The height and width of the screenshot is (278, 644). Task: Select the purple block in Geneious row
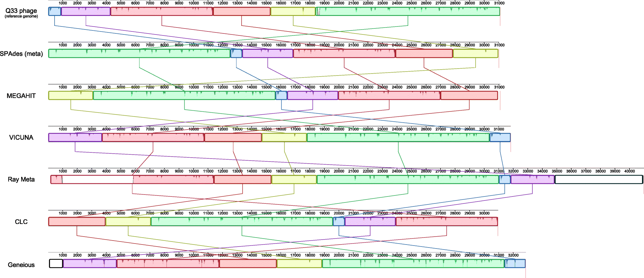tap(90, 264)
